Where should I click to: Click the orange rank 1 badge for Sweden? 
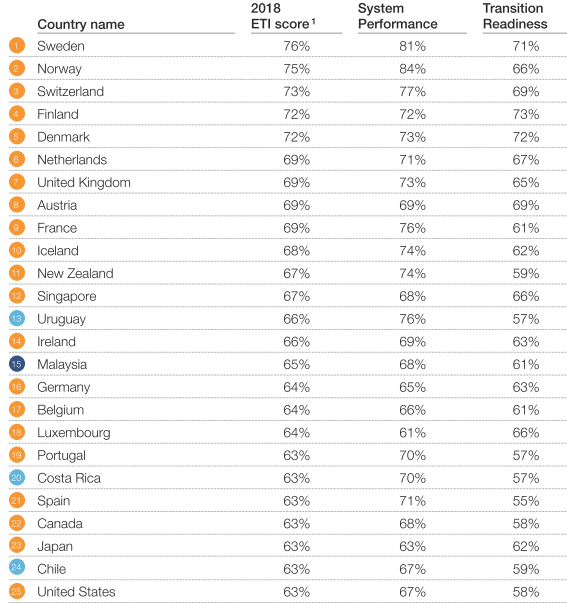point(17,45)
